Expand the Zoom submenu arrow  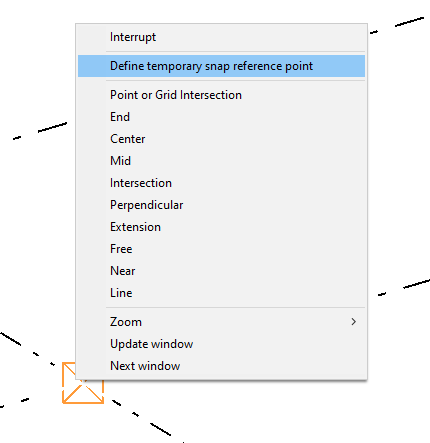click(x=354, y=322)
